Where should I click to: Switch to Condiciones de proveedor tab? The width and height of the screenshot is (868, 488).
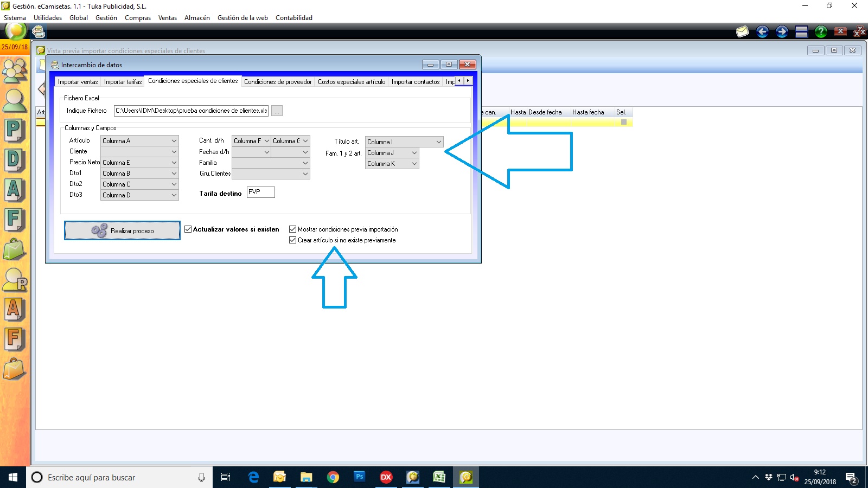pos(278,82)
